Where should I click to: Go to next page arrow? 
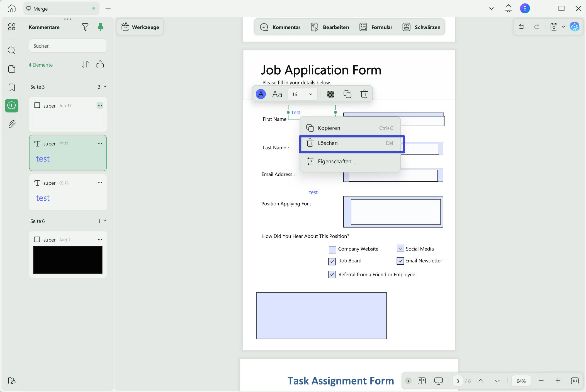pos(497,381)
